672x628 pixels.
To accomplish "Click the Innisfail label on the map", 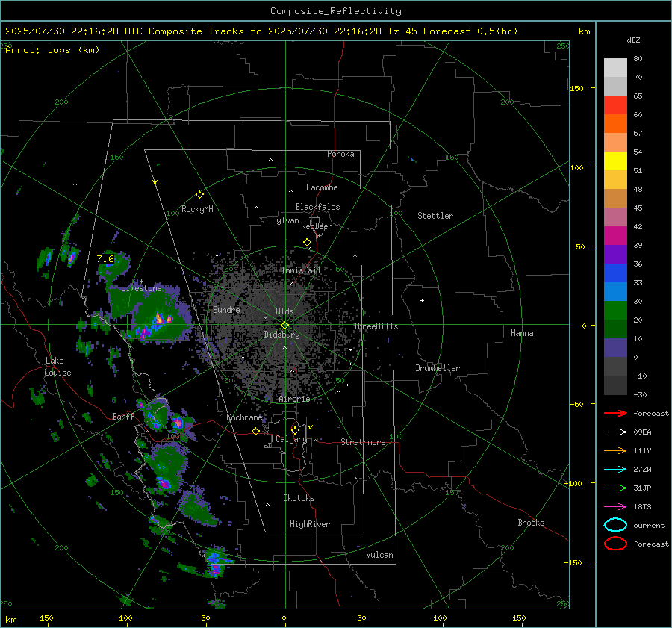I will 302,270.
